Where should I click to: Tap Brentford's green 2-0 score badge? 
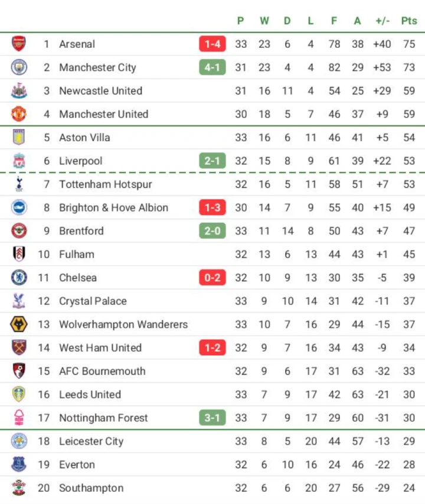212,231
